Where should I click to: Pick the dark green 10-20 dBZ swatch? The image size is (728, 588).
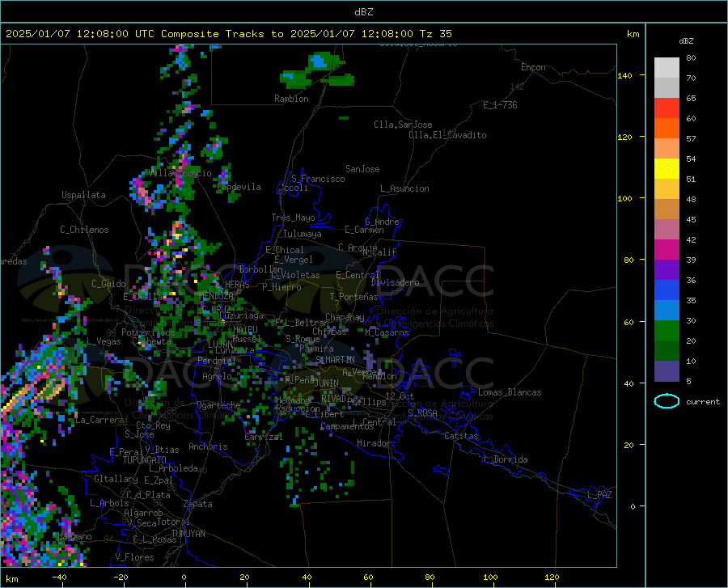tap(667, 351)
